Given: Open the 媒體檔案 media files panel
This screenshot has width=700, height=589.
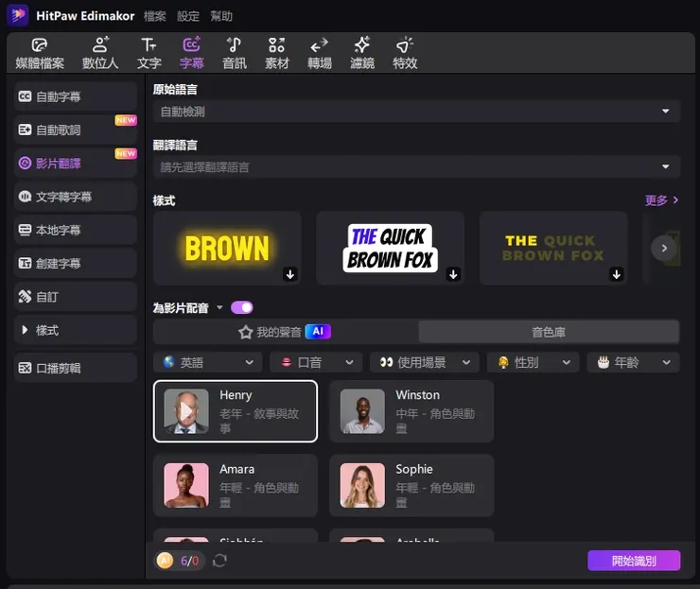Looking at the screenshot, I should 40,54.
